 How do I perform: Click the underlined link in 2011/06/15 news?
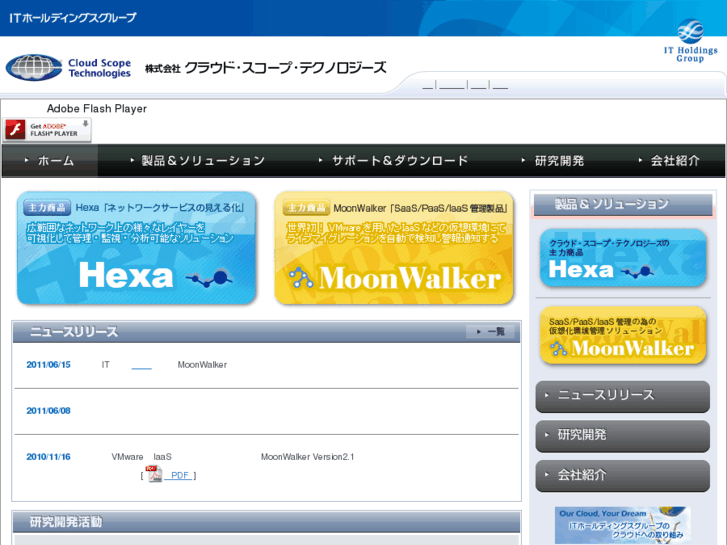141,365
